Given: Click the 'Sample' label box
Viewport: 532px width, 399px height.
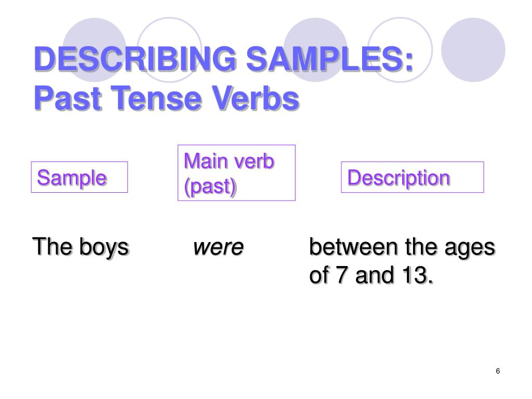Looking at the screenshot, I should point(79,177).
